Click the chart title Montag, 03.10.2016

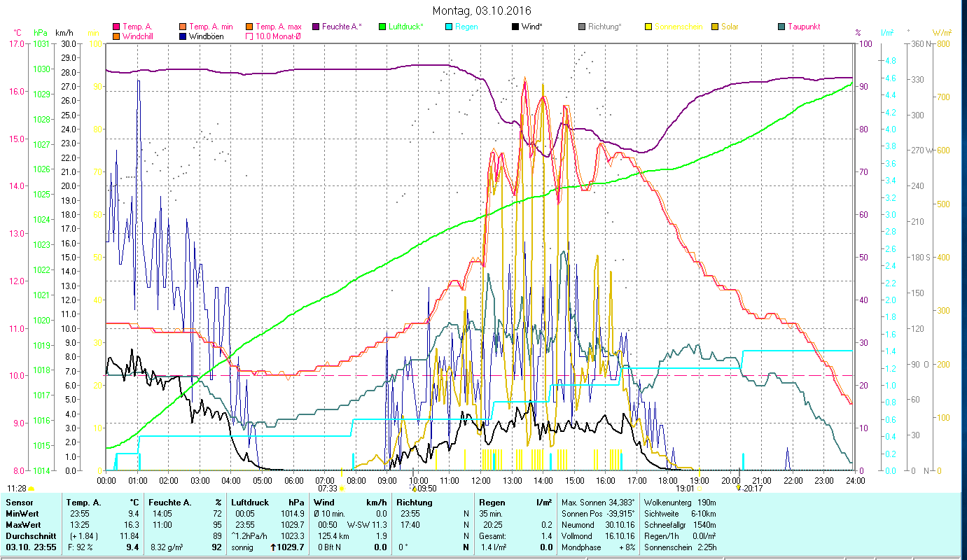(482, 10)
